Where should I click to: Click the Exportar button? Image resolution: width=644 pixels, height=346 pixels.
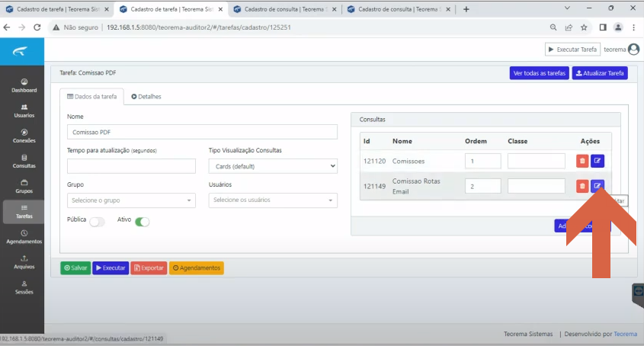pyautogui.click(x=149, y=268)
